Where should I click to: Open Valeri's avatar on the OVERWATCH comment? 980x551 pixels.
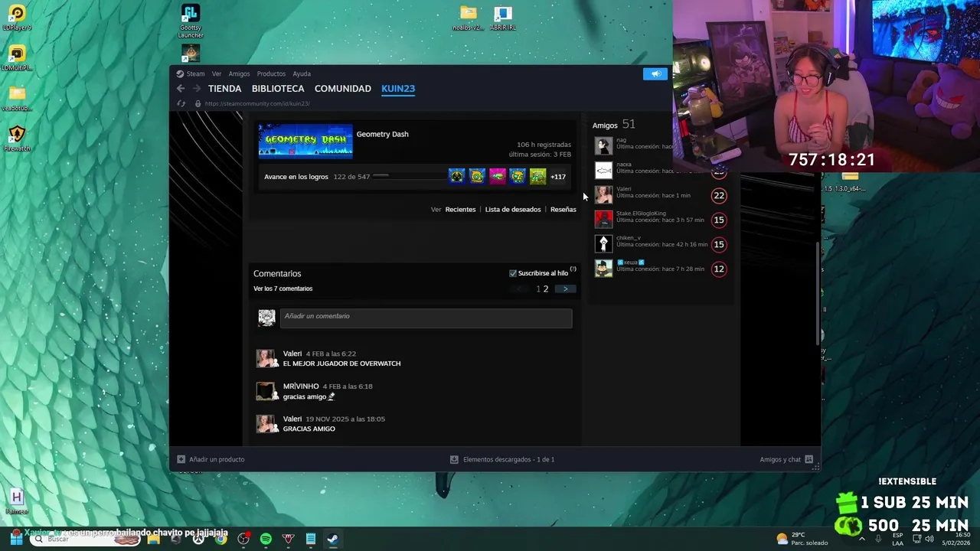266,358
